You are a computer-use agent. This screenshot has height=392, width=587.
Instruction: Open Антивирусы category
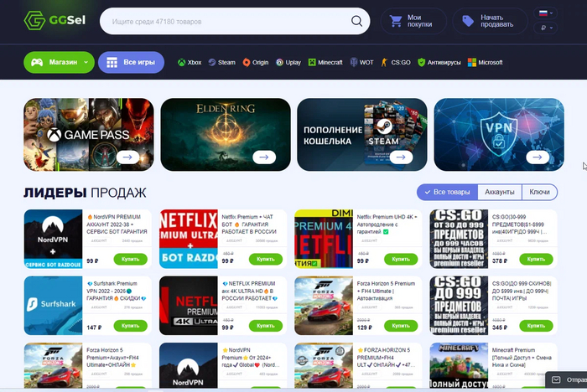pos(439,63)
